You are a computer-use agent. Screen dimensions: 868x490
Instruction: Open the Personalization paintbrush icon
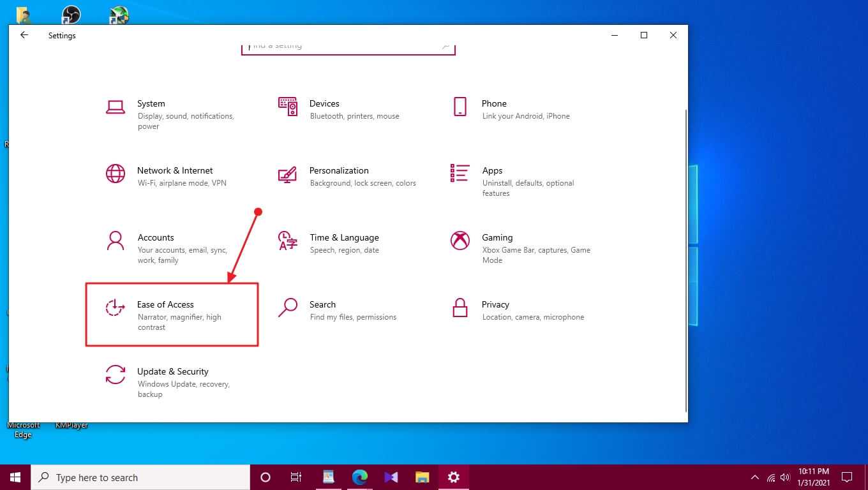[288, 174]
